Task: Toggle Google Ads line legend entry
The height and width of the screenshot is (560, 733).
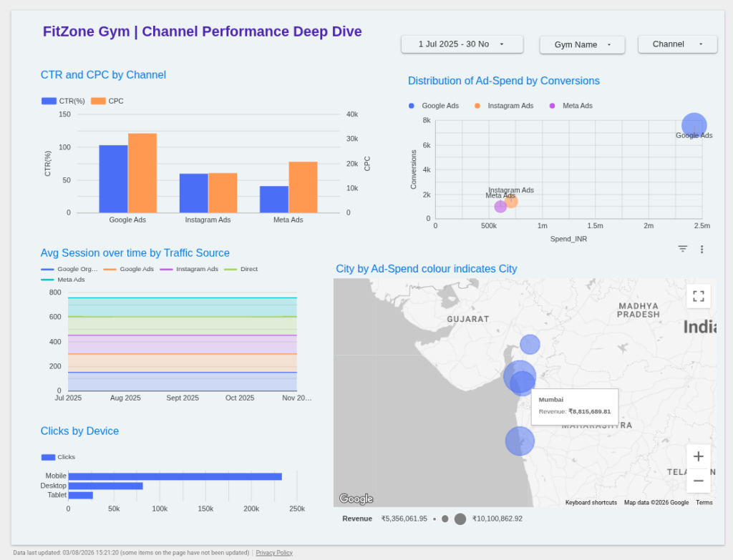Action: pyautogui.click(x=129, y=269)
